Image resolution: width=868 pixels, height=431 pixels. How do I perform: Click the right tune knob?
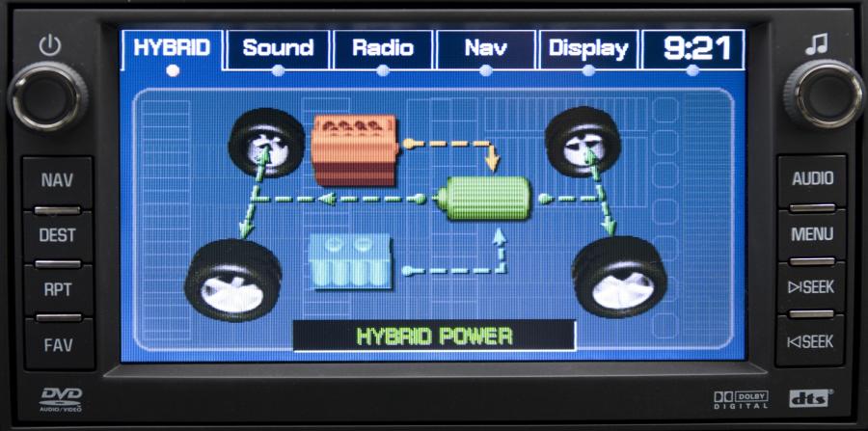point(825,94)
